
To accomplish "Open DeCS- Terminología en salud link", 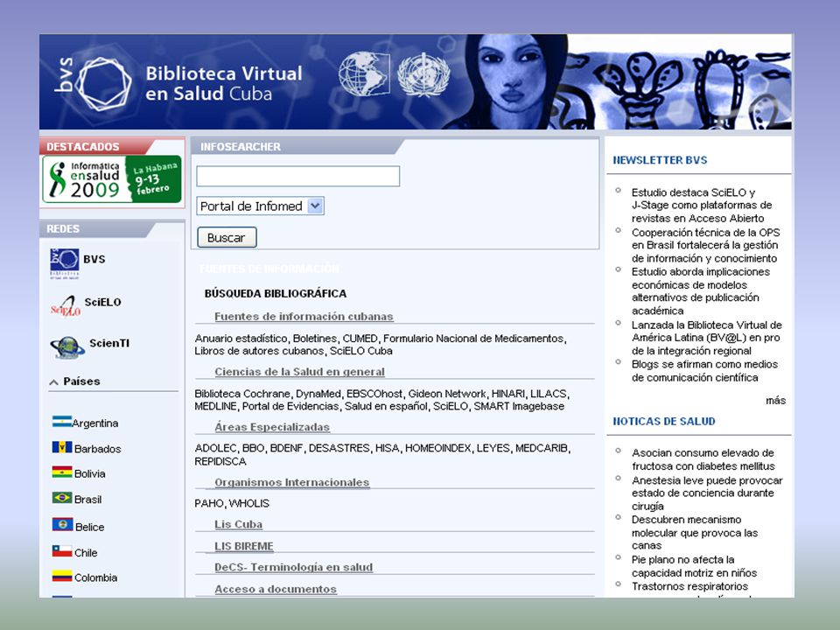I will (x=294, y=567).
